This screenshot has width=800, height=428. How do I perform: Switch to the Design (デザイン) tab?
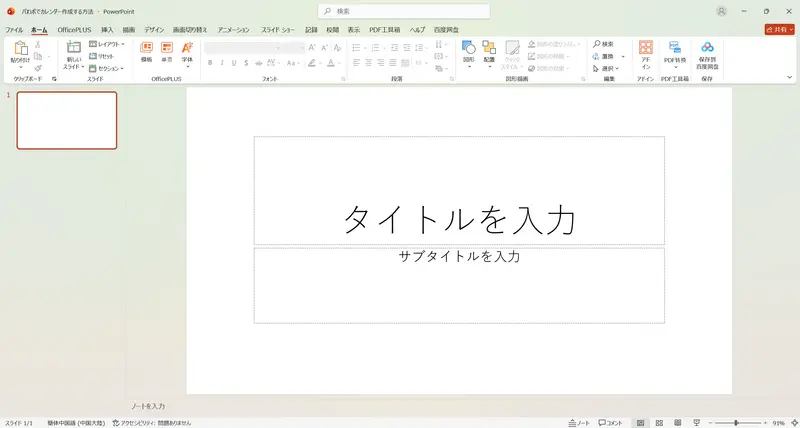[x=154, y=30]
